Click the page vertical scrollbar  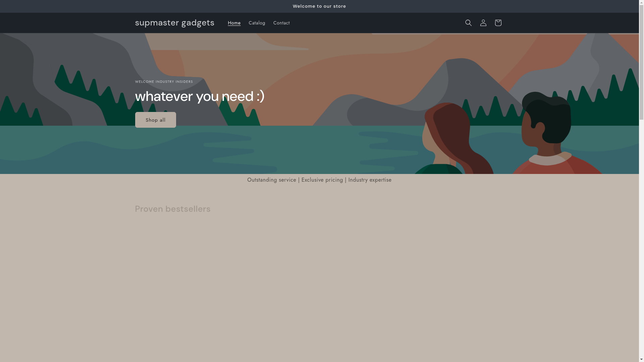pos(641,181)
